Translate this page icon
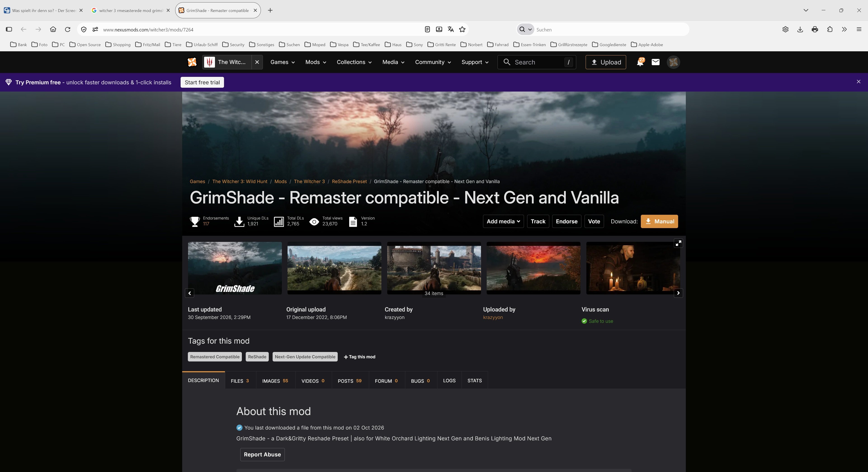This screenshot has height=472, width=868. click(x=451, y=29)
